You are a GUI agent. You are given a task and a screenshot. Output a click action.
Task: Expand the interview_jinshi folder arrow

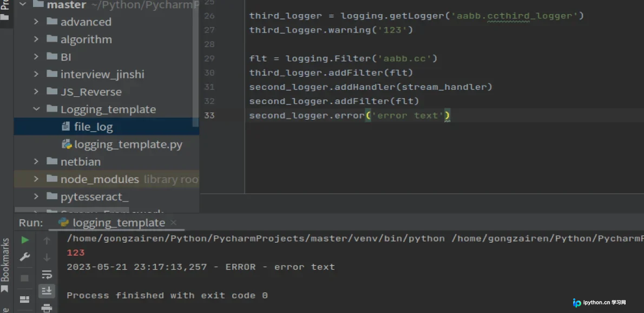(x=36, y=74)
